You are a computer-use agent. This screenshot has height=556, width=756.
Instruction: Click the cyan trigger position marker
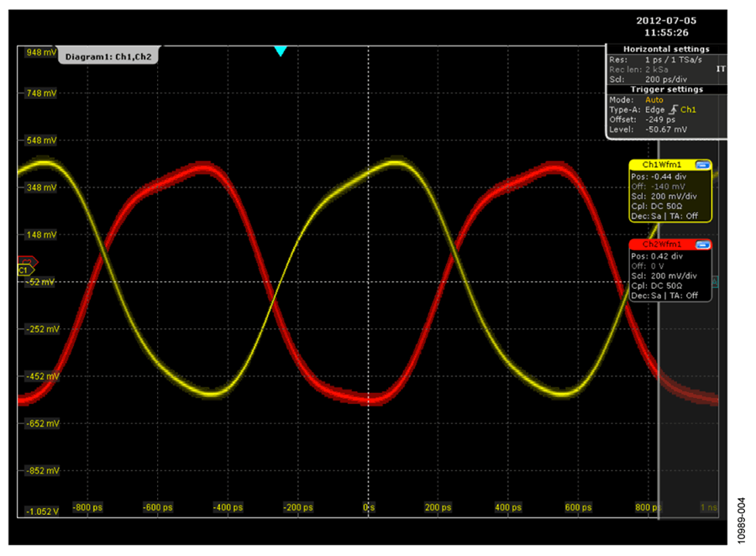(280, 51)
